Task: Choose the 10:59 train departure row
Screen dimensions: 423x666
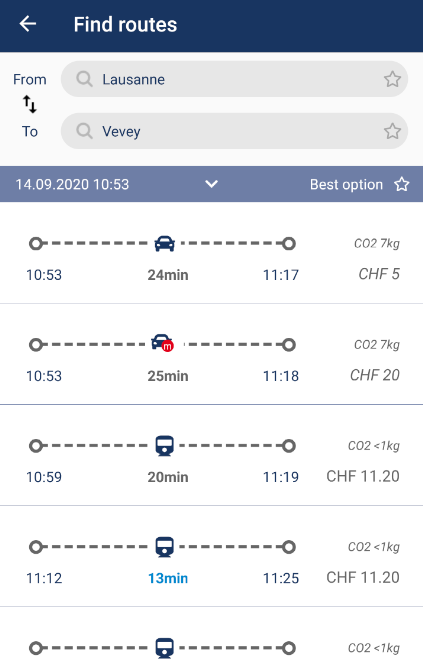Action: (x=212, y=455)
